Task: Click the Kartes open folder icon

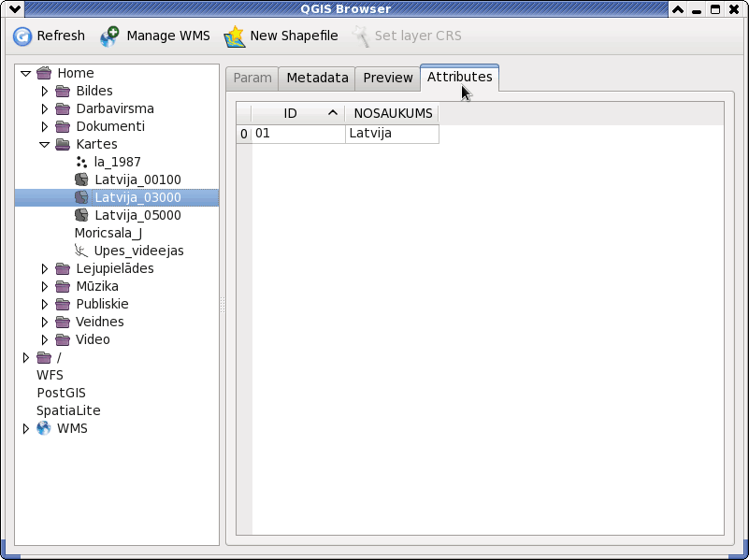Action: [63, 144]
